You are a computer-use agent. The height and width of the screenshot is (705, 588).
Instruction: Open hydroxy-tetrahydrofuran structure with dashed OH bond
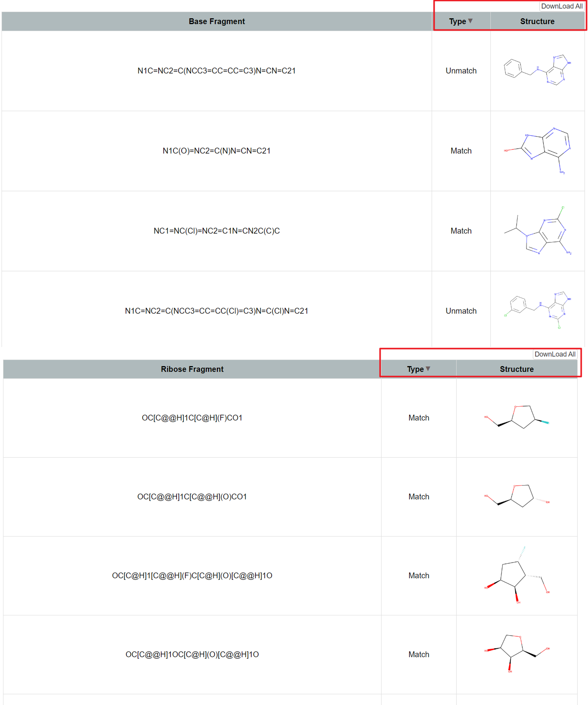click(x=517, y=496)
